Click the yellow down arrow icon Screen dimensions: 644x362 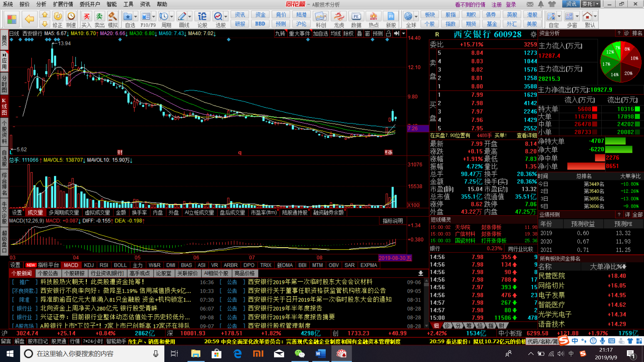45,24
